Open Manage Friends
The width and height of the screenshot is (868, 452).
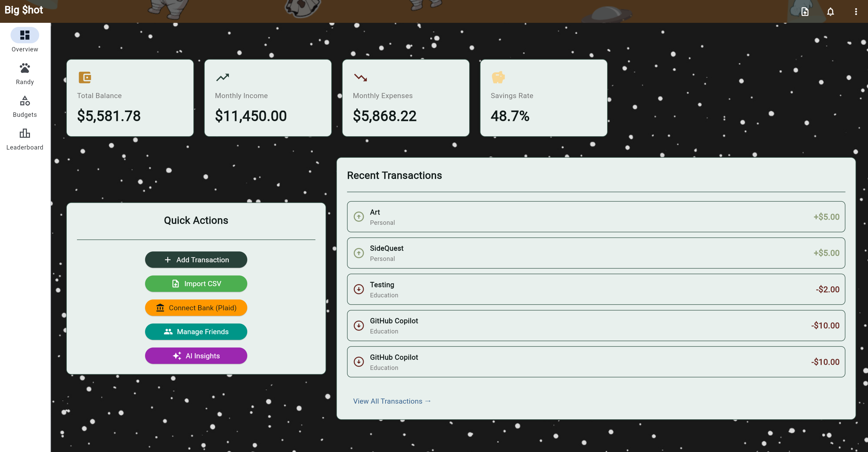196,331
